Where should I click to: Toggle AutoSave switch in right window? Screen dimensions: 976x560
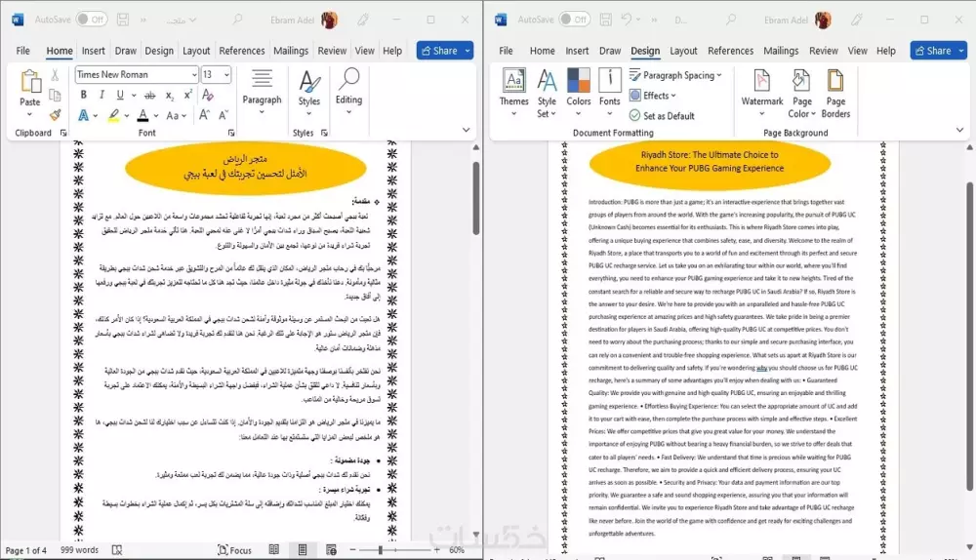tap(574, 20)
